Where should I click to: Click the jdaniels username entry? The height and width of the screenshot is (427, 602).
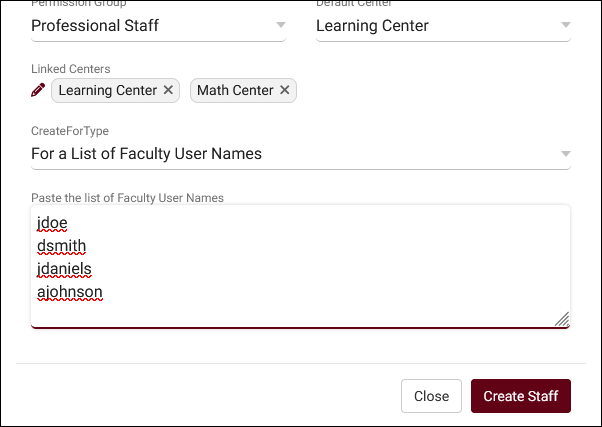click(x=64, y=268)
